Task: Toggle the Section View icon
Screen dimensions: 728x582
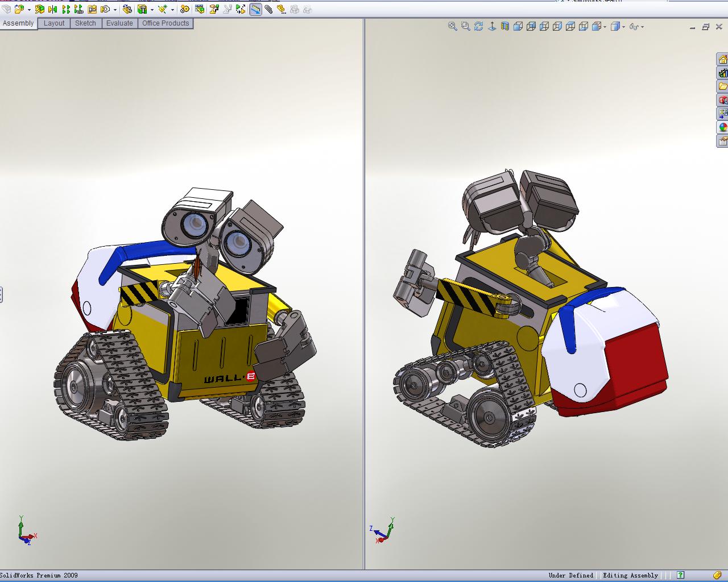Action: coord(505,26)
